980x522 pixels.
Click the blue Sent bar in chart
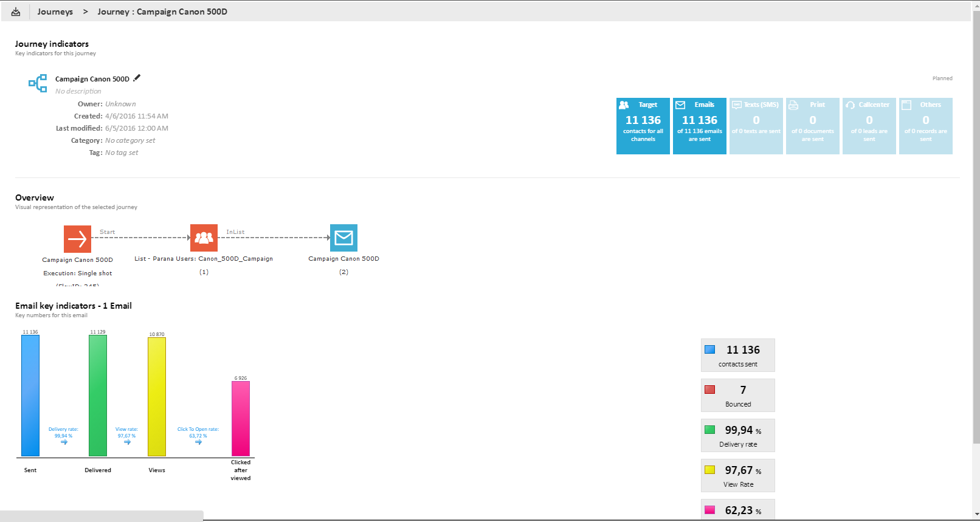[30, 395]
